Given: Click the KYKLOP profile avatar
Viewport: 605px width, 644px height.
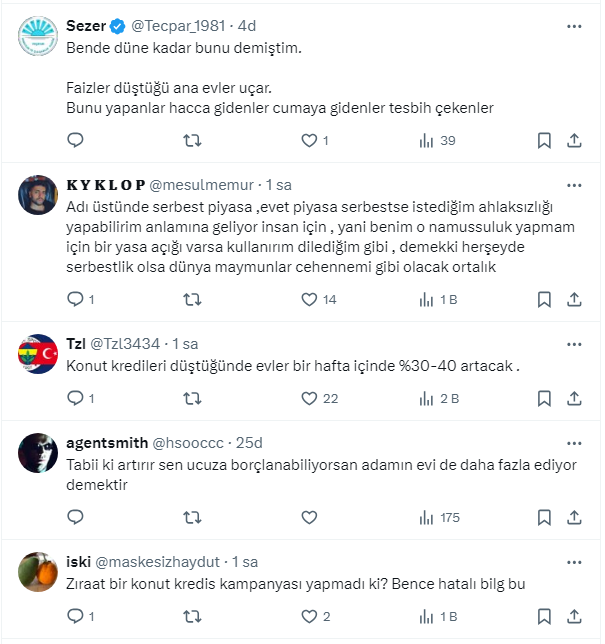Looking at the screenshot, I should [x=38, y=194].
